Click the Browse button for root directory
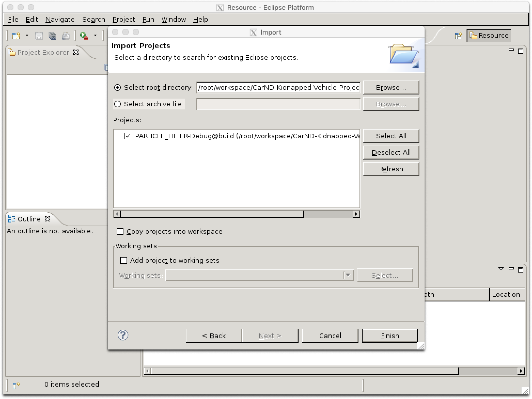 tap(390, 87)
